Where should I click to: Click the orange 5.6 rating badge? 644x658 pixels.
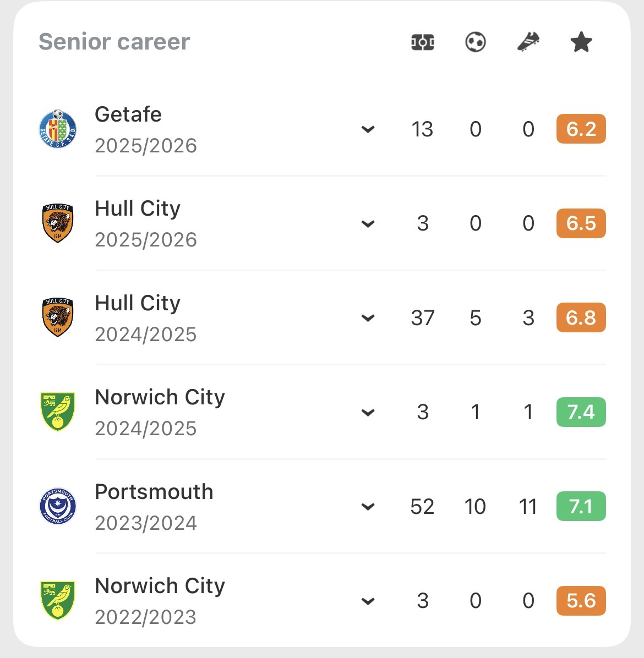(x=581, y=601)
